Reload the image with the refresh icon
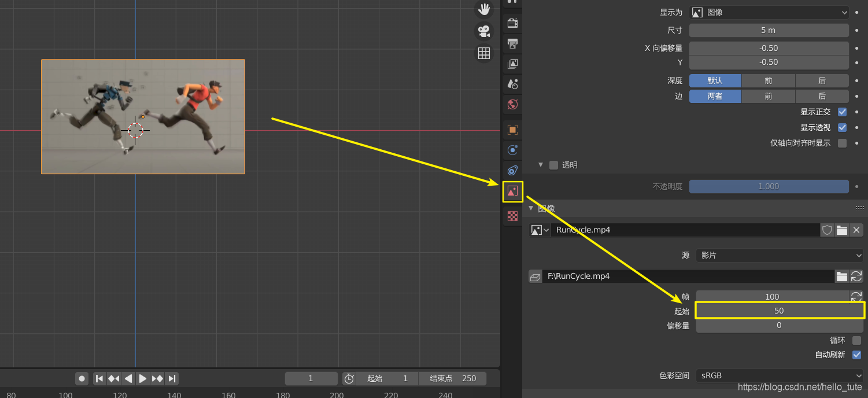868x398 pixels. pyautogui.click(x=856, y=277)
